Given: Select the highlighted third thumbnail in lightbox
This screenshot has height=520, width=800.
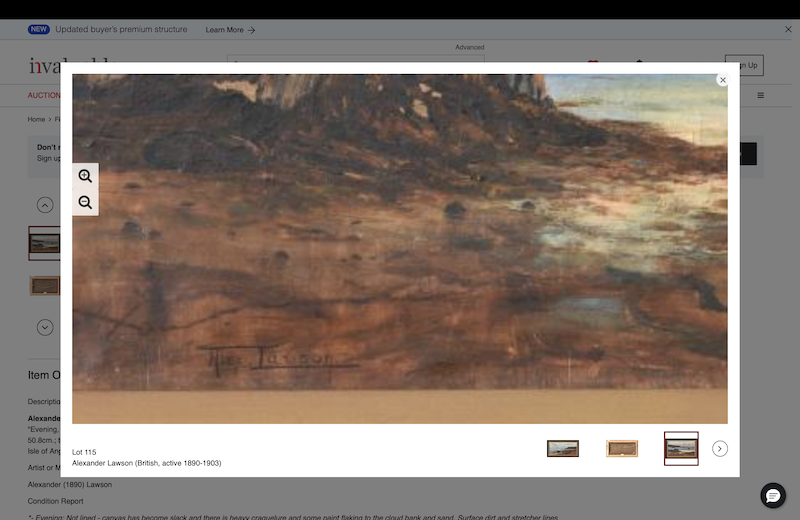Looking at the screenshot, I should (681, 449).
